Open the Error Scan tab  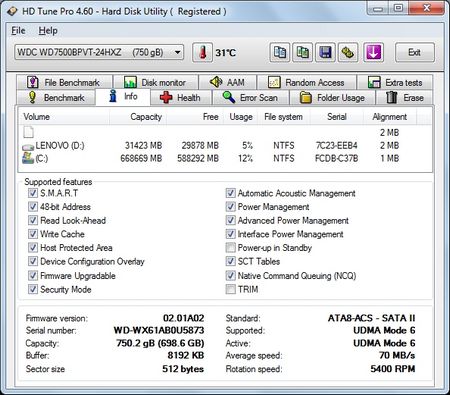pyautogui.click(x=251, y=98)
